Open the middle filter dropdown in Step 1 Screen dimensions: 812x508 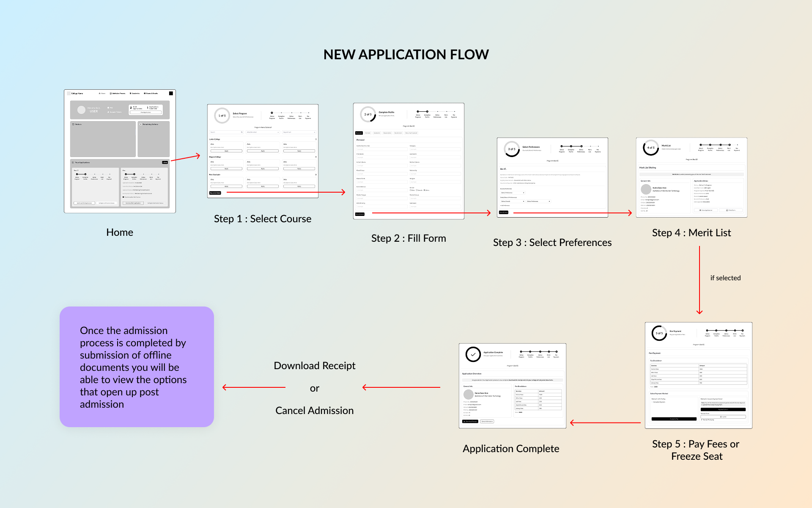[263, 132]
